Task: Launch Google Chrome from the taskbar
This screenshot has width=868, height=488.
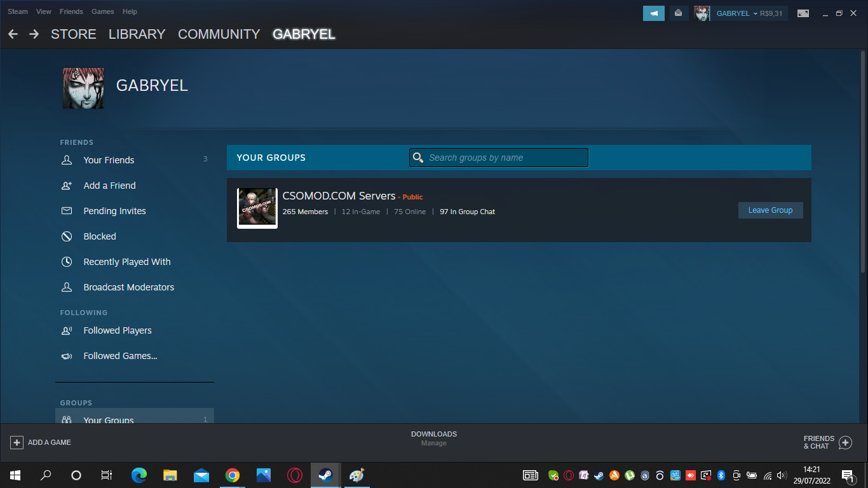Action: 233,475
